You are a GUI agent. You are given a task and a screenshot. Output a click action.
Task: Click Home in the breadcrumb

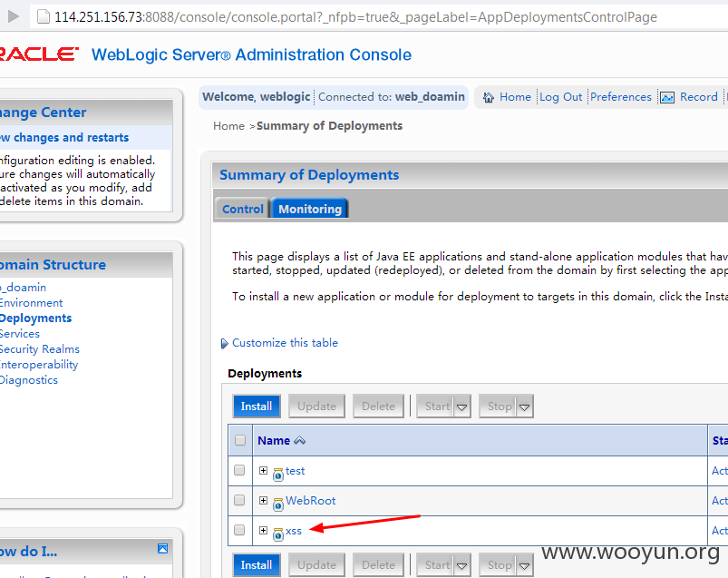[228, 126]
